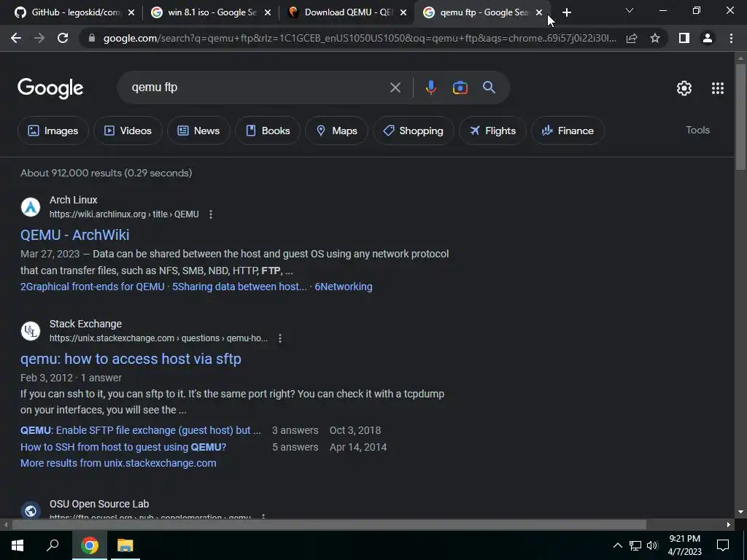Close the win 8.1 iso tab

click(x=268, y=13)
